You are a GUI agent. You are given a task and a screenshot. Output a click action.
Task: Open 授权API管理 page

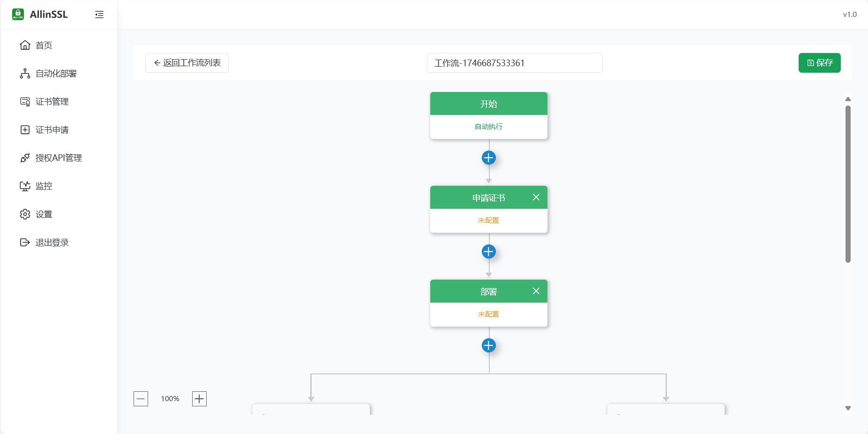pos(58,158)
